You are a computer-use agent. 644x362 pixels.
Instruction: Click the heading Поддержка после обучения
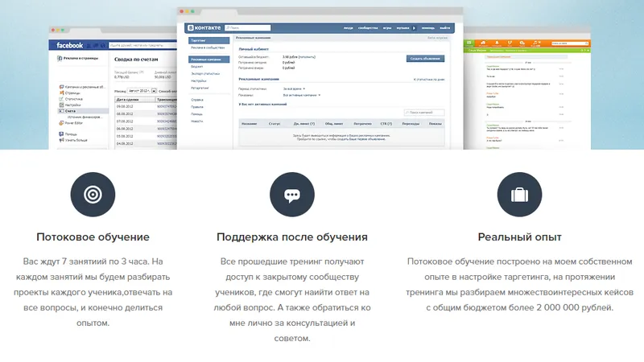pyautogui.click(x=292, y=237)
